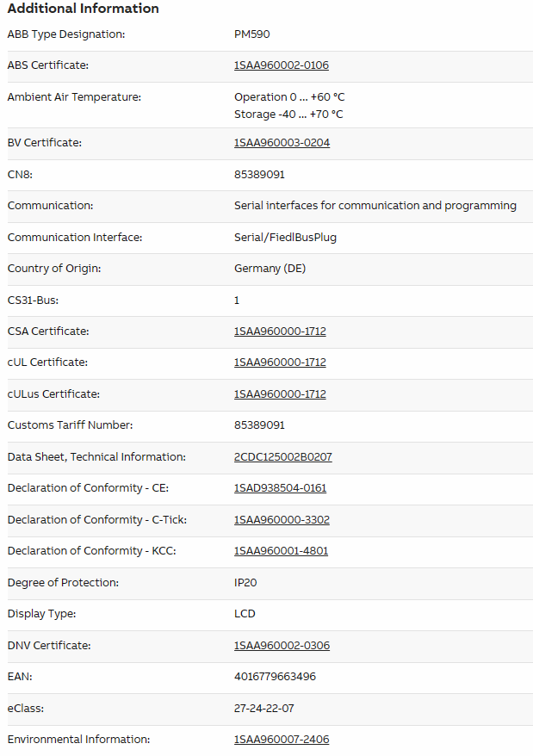Select the Declaration of Conformity - KCC label
533x756 pixels.
(x=91, y=550)
